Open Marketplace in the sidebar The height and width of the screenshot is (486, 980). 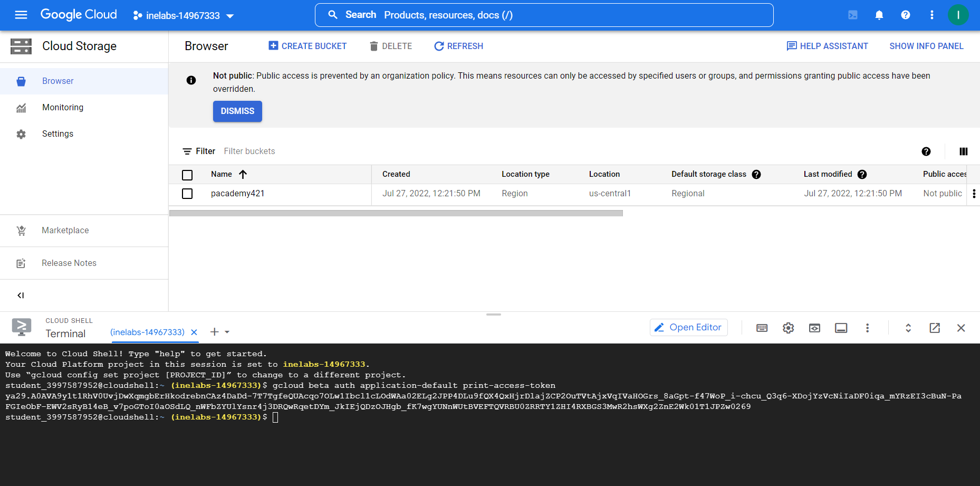point(84,231)
